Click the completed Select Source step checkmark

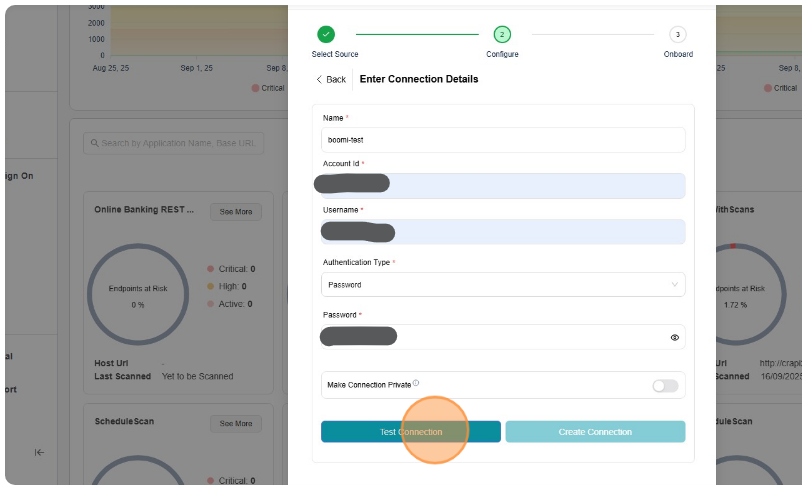327,34
